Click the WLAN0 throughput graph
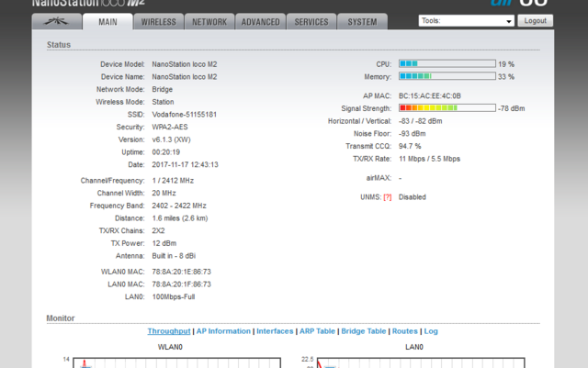Image resolution: width=588 pixels, height=368 pixels. (176, 362)
